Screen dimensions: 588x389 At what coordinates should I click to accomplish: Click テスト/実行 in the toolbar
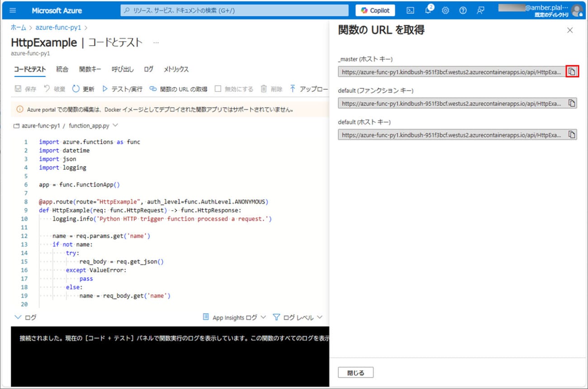coord(122,89)
